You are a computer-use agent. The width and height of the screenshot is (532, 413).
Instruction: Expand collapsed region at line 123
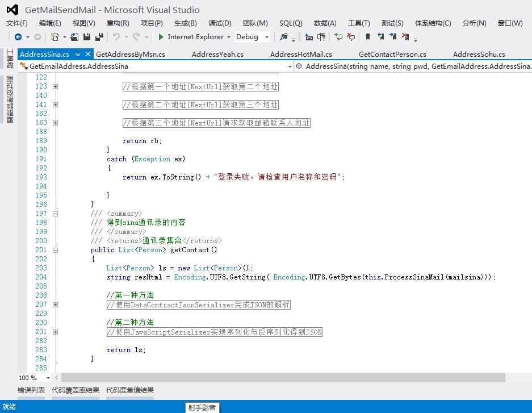55,86
